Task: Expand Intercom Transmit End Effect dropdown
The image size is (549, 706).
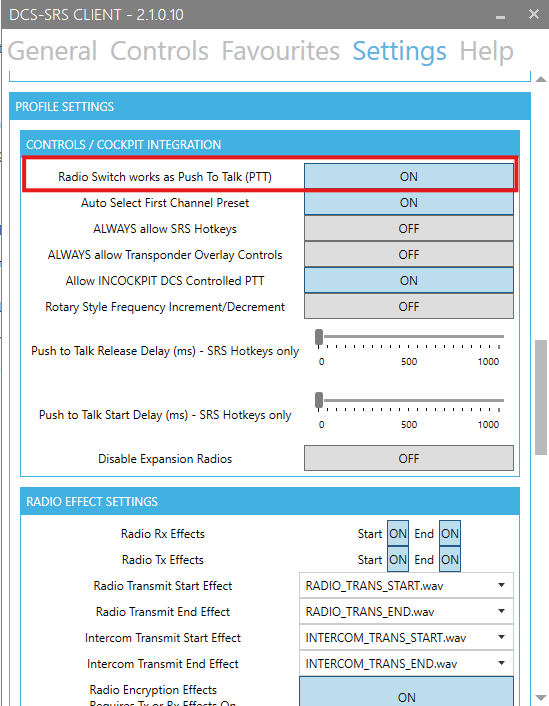Action: 406,664
